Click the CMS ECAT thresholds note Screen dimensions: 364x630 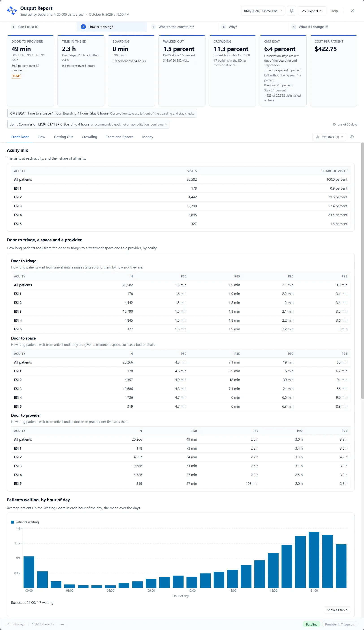[102, 113]
